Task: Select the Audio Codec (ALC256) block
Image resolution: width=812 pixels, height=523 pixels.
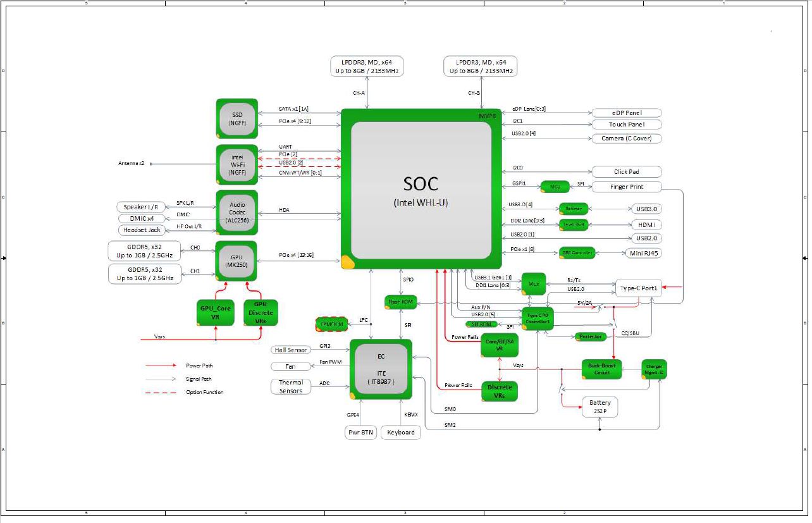Action: 237,212
